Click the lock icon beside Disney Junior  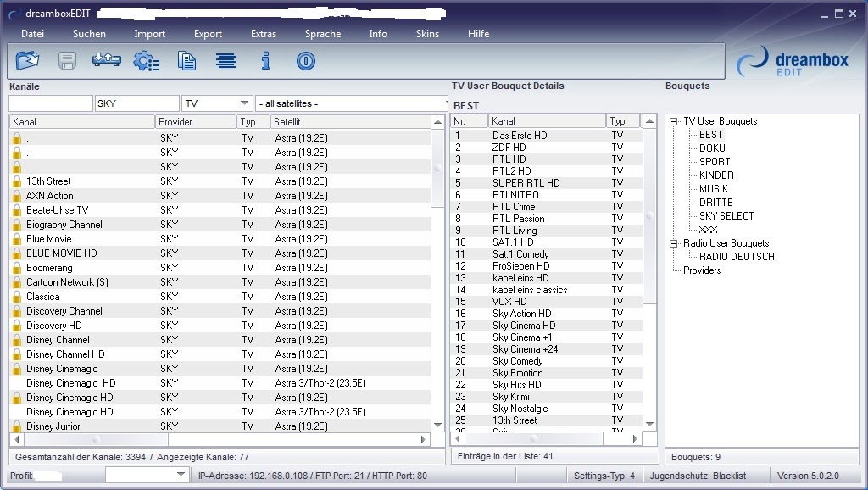click(x=17, y=426)
